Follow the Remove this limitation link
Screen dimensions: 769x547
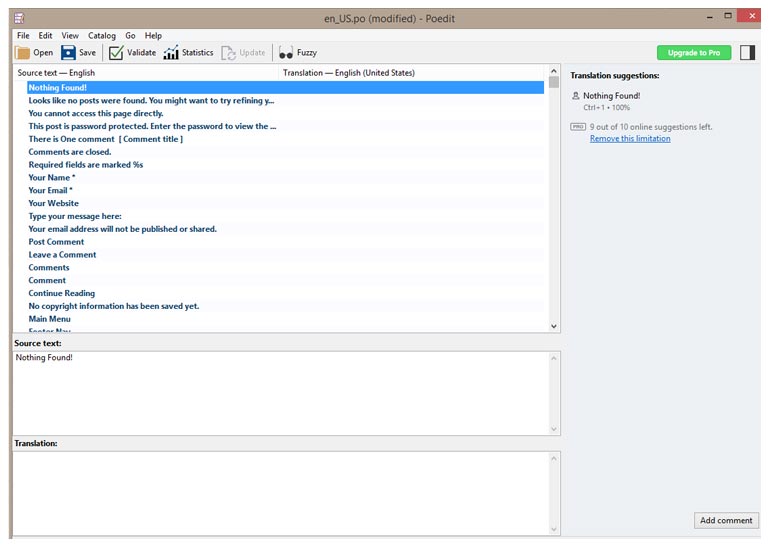[630, 139]
